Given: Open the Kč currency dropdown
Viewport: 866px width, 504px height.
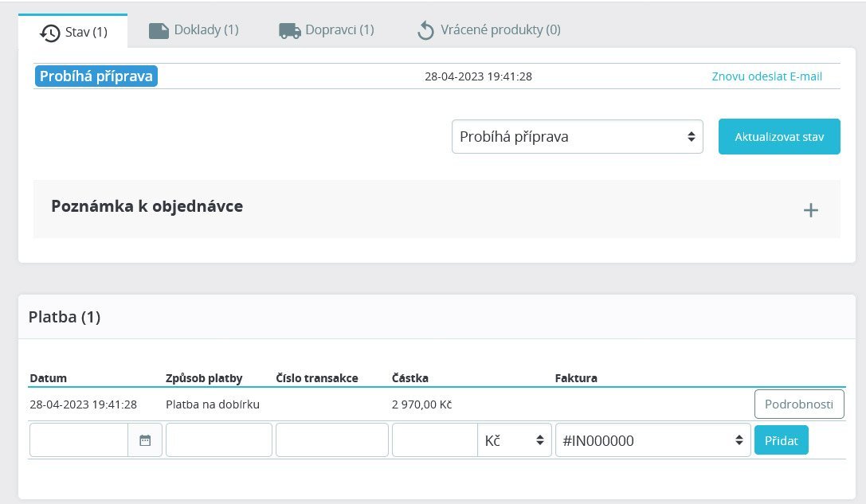Looking at the screenshot, I should (x=514, y=440).
